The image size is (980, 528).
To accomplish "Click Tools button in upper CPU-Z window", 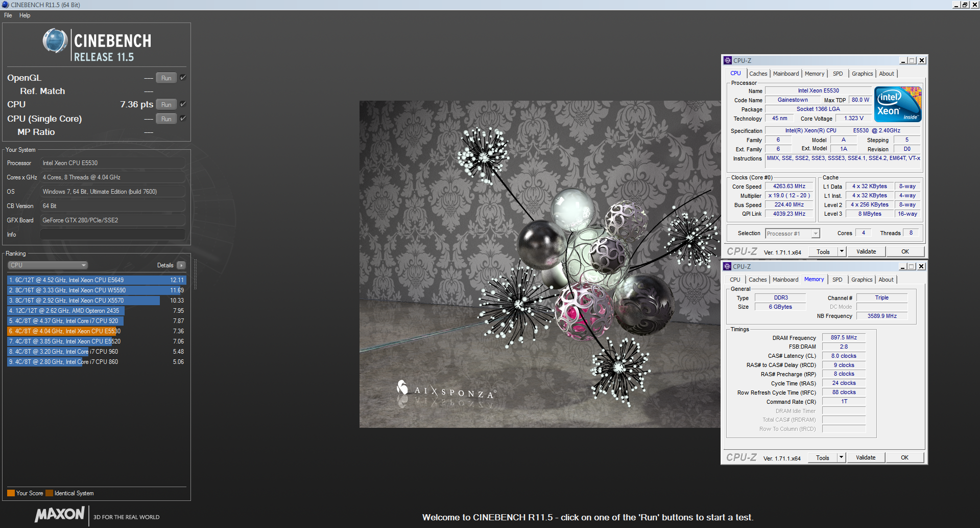I will point(823,251).
